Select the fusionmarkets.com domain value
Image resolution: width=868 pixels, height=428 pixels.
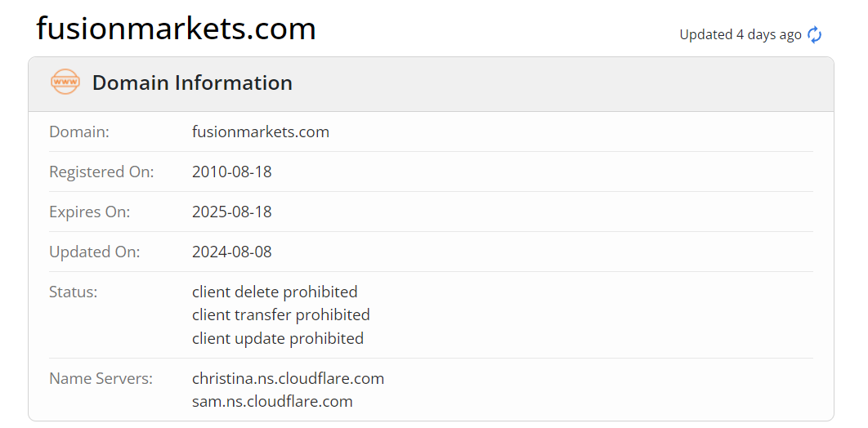260,132
